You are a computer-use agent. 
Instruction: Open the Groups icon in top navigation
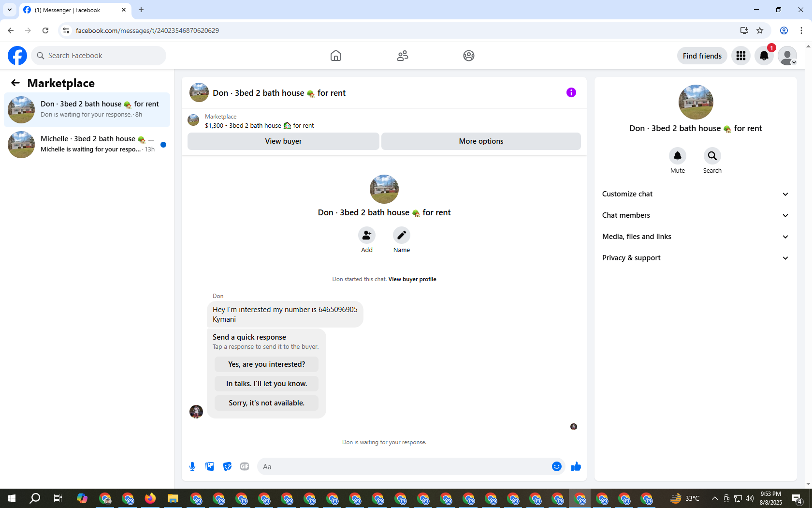(469, 56)
